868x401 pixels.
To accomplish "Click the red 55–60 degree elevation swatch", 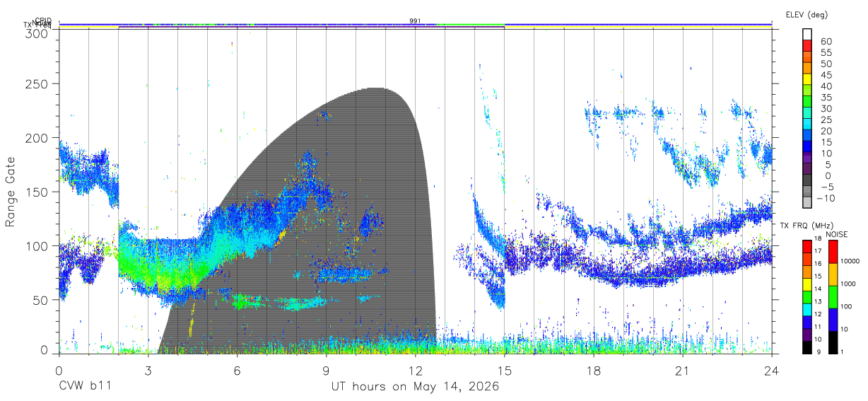I will [x=807, y=46].
